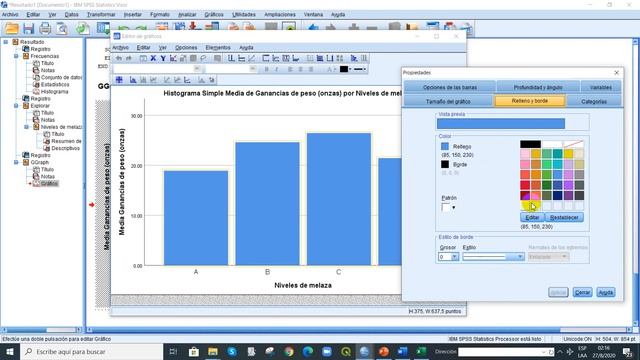Image resolution: width=640 pixels, height=360 pixels.
Task: Select the Borde border color swatch
Action: (x=445, y=164)
